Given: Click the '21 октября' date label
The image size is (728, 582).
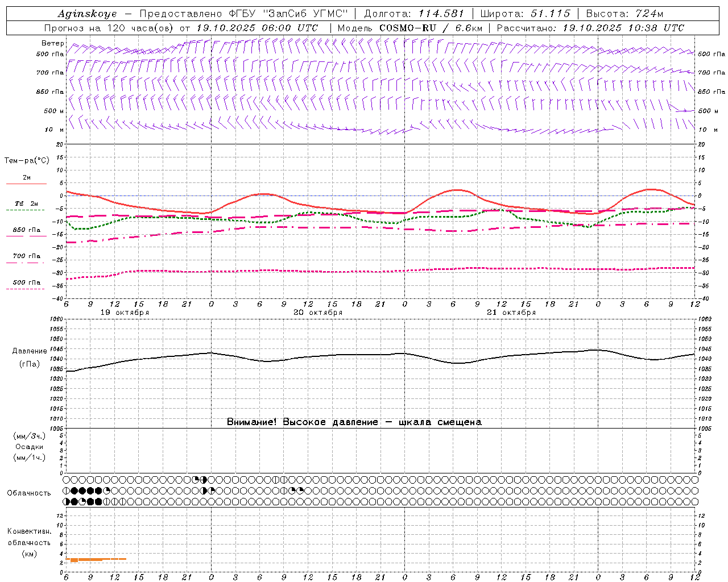Looking at the screenshot, I should click(511, 313).
